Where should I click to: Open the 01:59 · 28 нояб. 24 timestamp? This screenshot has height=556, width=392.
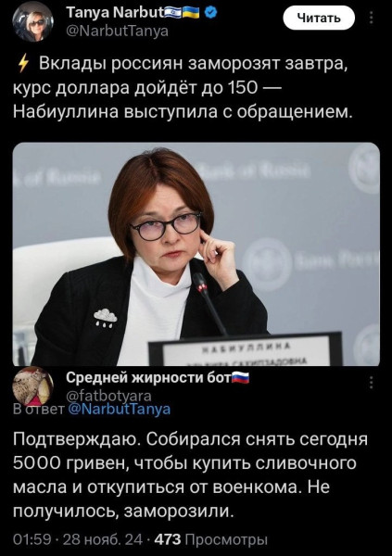78,539
